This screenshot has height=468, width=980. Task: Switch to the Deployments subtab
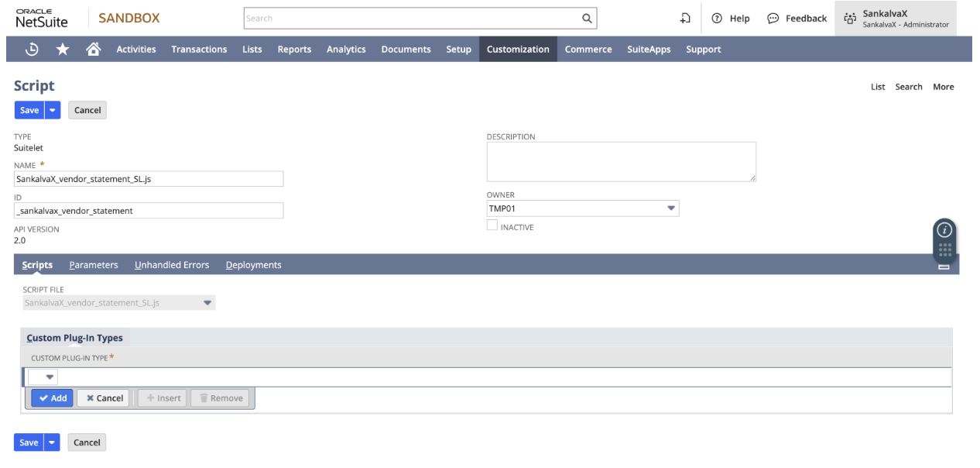tap(254, 265)
